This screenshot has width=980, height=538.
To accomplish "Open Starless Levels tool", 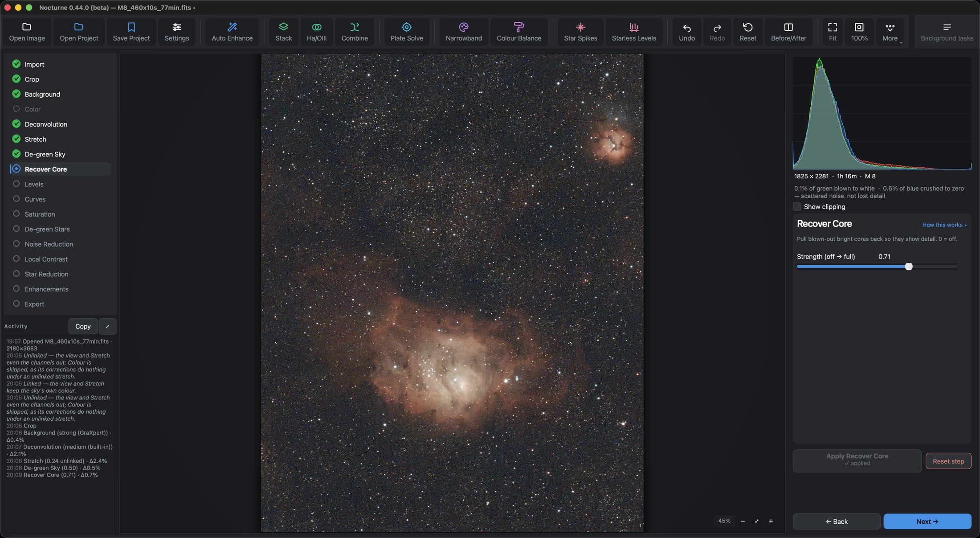I will coord(634,32).
